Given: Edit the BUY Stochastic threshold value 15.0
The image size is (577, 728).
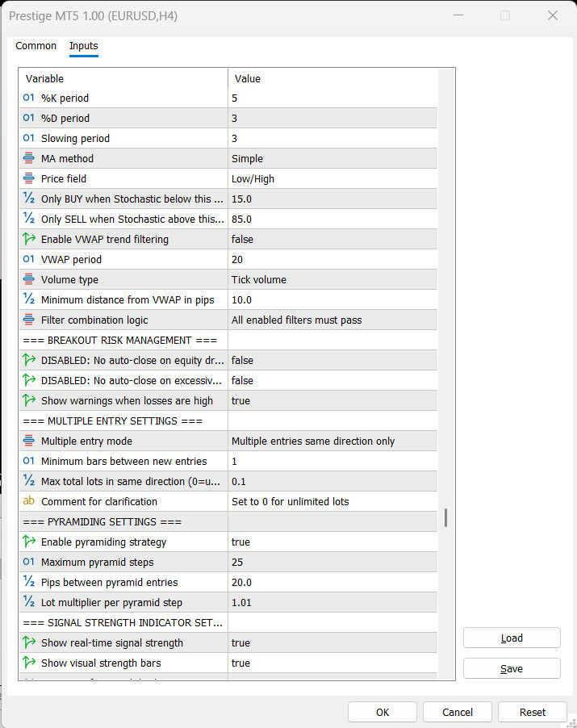Looking at the screenshot, I should coord(332,199).
